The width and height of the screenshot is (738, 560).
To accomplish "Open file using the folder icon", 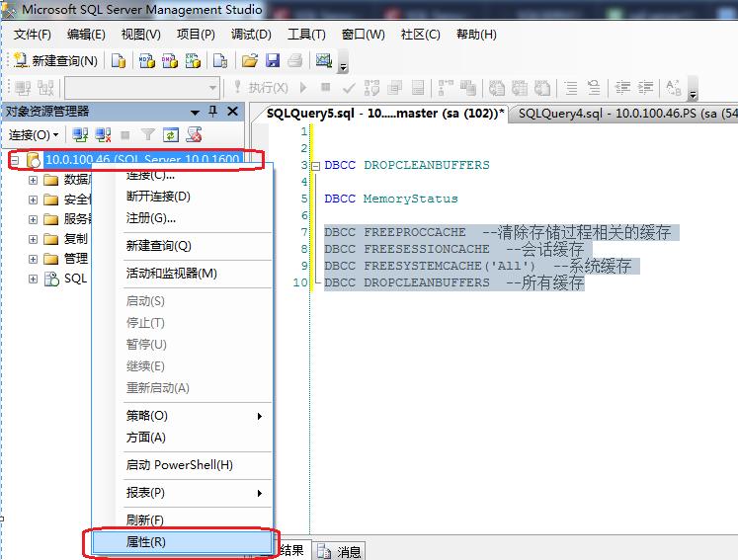I will (249, 60).
